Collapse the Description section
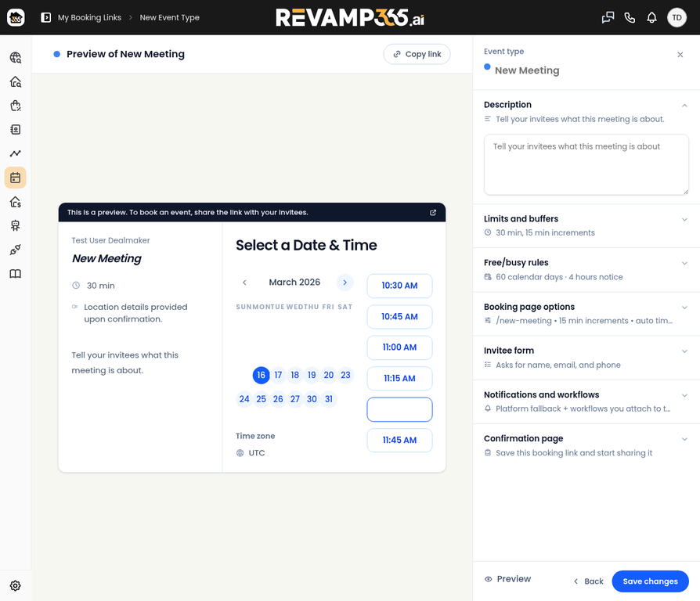Screen dimensions: 700x601 (684, 106)
